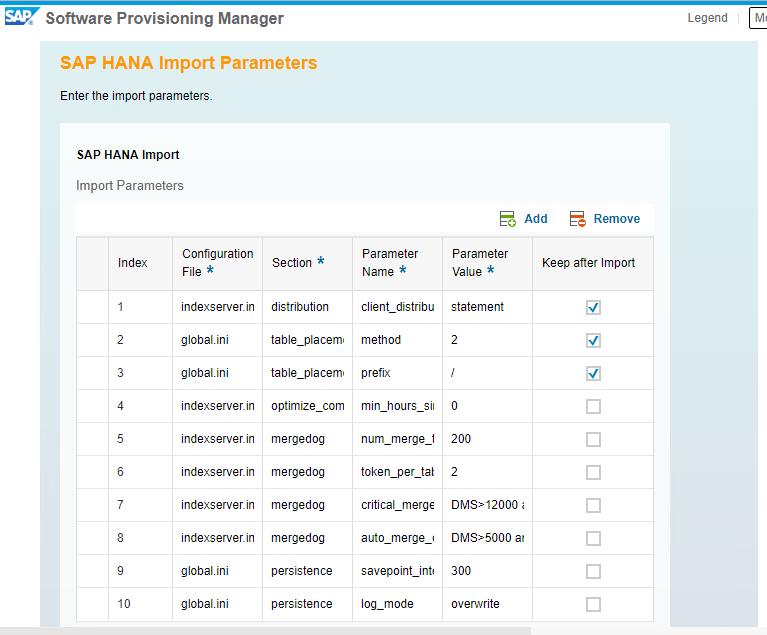This screenshot has height=635, width=767.
Task: Click the Remove row icon
Action: pos(577,219)
